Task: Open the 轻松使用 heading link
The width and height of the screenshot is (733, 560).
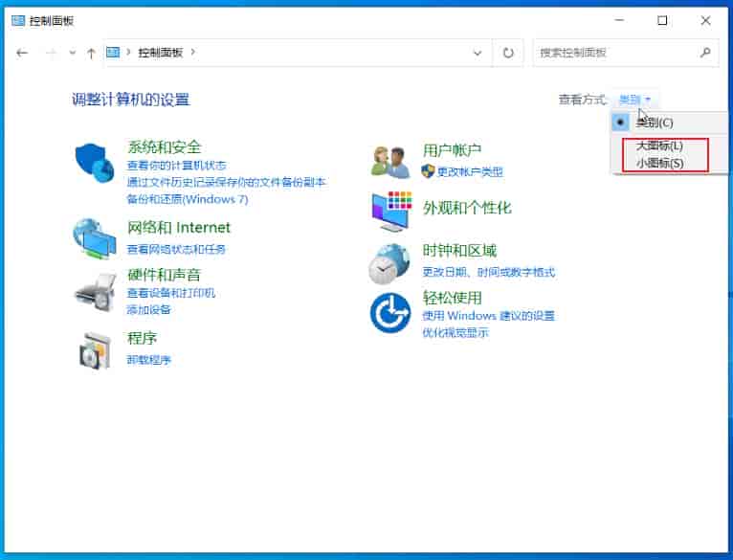Action: click(x=452, y=298)
